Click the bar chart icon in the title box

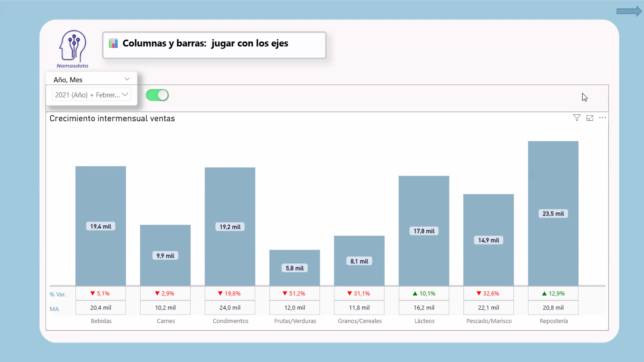113,43
